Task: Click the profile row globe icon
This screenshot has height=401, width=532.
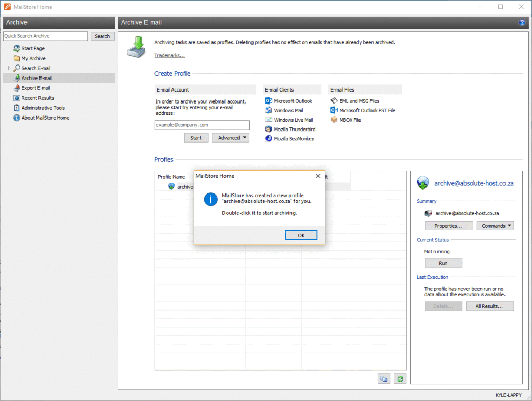Action: [171, 186]
